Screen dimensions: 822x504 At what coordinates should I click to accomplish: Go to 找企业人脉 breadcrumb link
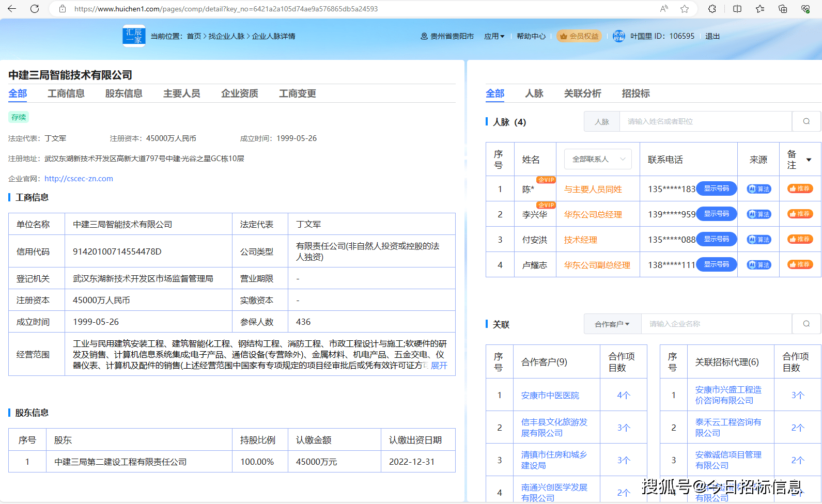tap(226, 36)
